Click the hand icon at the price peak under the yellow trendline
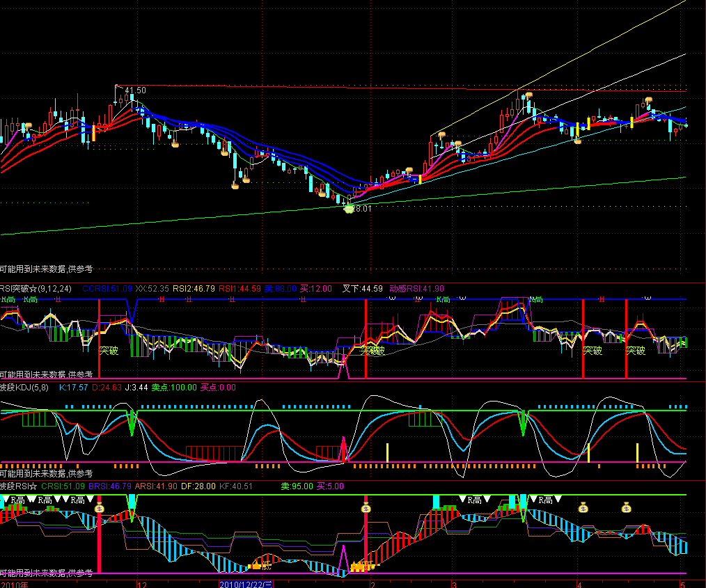Viewport: 706px width, 588px height. (528, 95)
